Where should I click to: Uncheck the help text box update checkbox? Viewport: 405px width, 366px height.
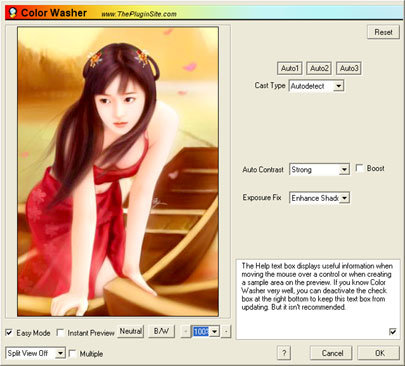[393, 332]
